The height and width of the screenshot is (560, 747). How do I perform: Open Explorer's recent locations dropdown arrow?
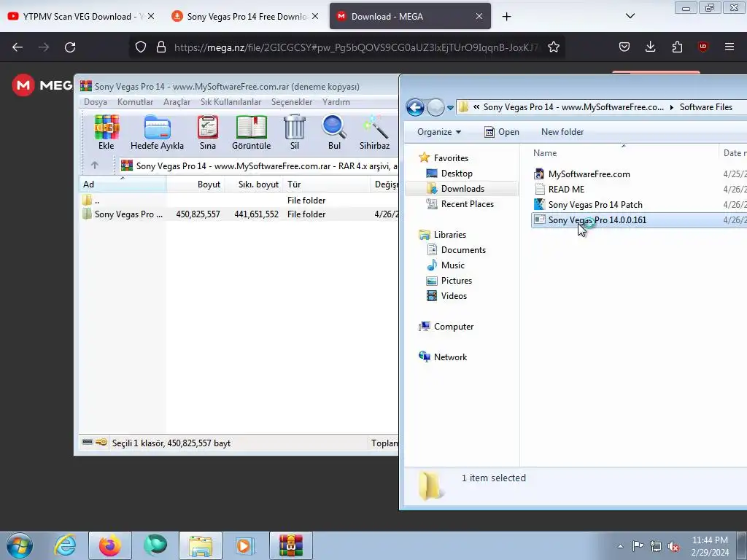(x=450, y=108)
